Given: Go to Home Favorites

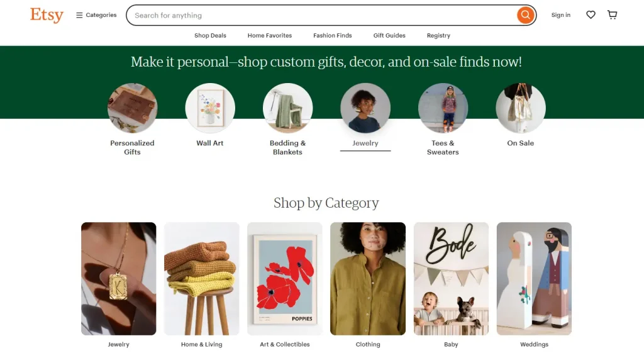Looking at the screenshot, I should pos(270,36).
